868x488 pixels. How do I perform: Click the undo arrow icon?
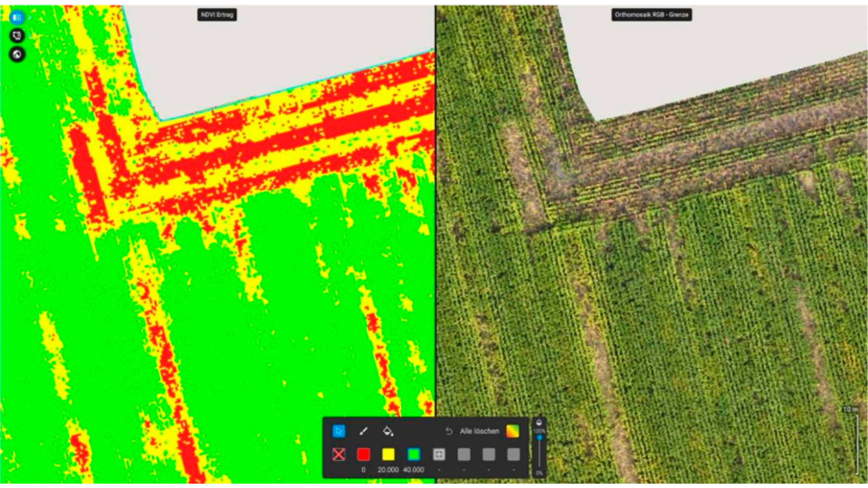coord(449,431)
